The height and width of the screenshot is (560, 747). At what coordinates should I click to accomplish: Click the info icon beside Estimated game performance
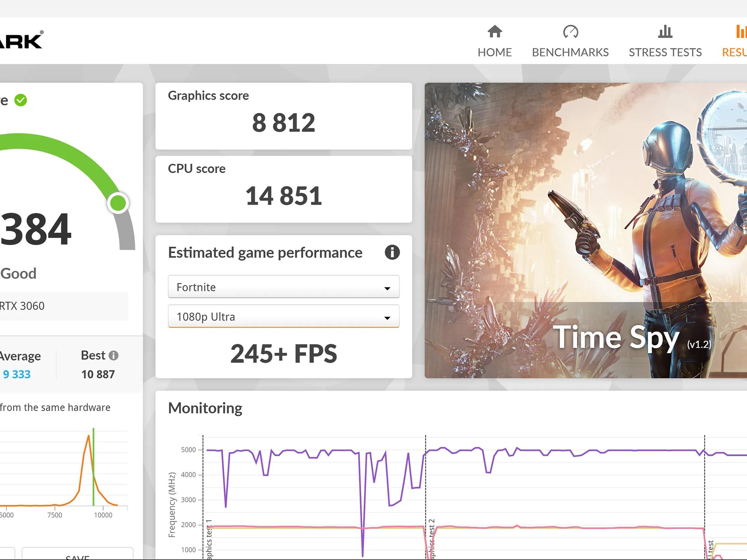point(392,252)
